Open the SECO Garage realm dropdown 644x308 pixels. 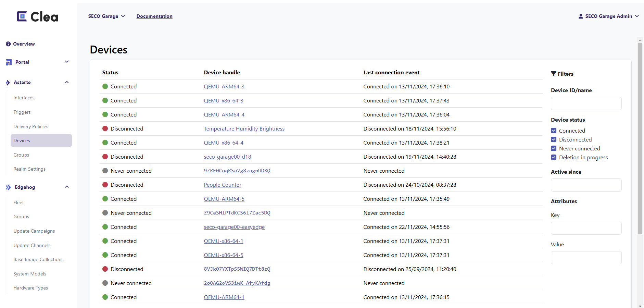tap(106, 16)
